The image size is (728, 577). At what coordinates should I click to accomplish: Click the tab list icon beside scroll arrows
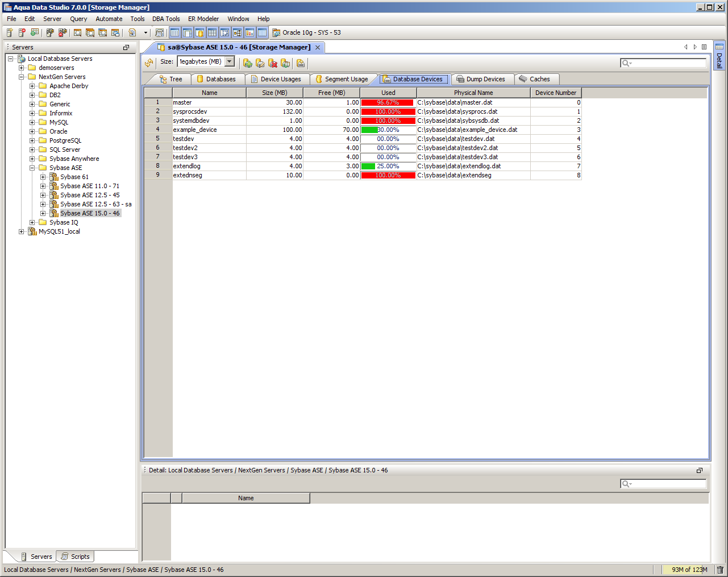(x=704, y=47)
